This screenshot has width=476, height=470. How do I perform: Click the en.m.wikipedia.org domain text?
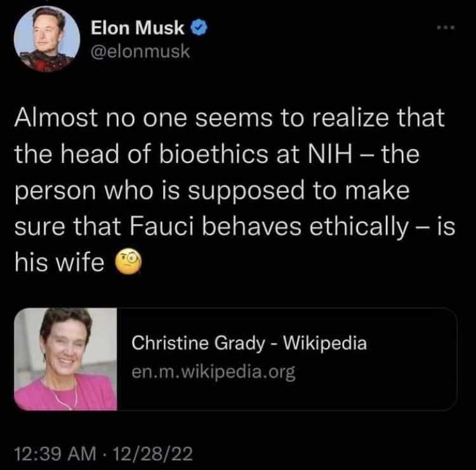click(213, 372)
